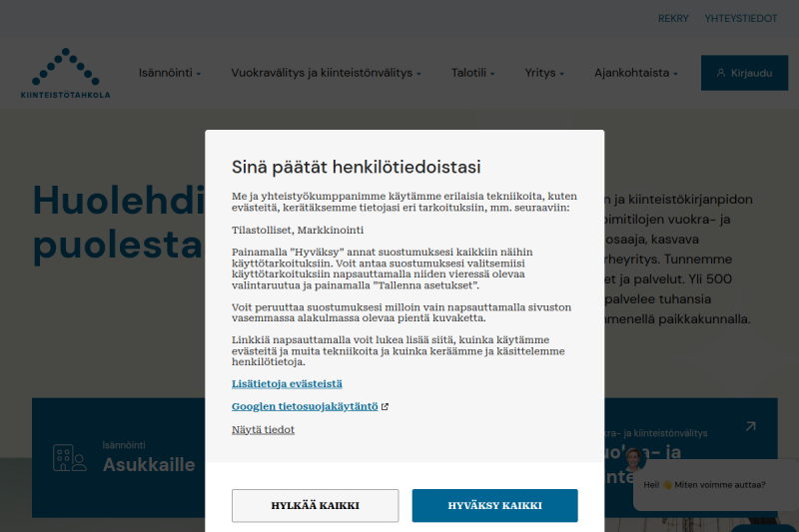Viewport: 799px width, 532px height.
Task: Open the Yritys dropdown
Action: tap(544, 73)
